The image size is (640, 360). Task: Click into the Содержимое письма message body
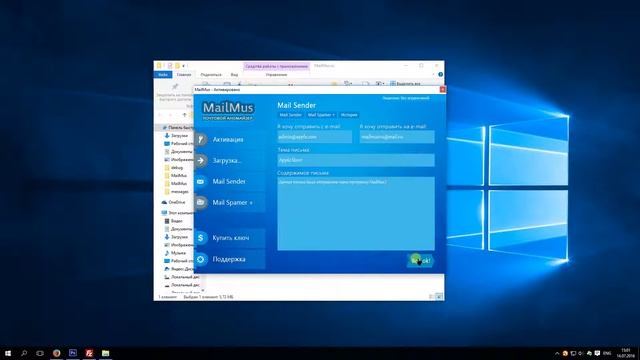[x=356, y=213]
